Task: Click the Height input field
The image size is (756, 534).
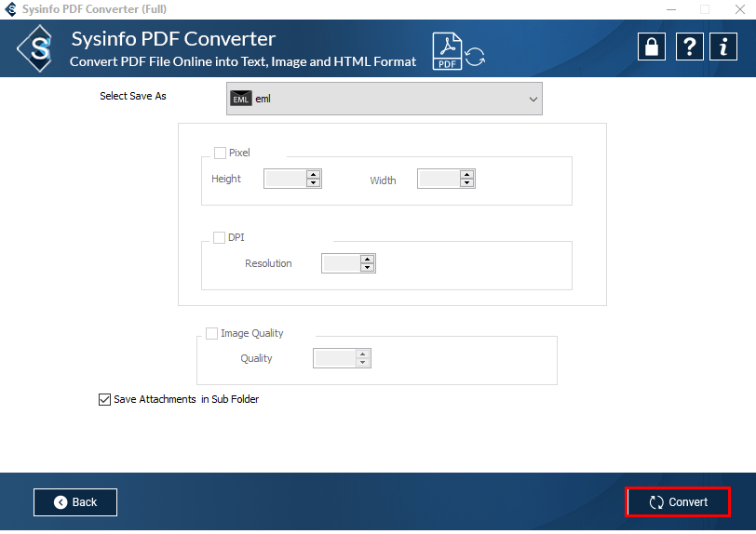Action: click(286, 179)
